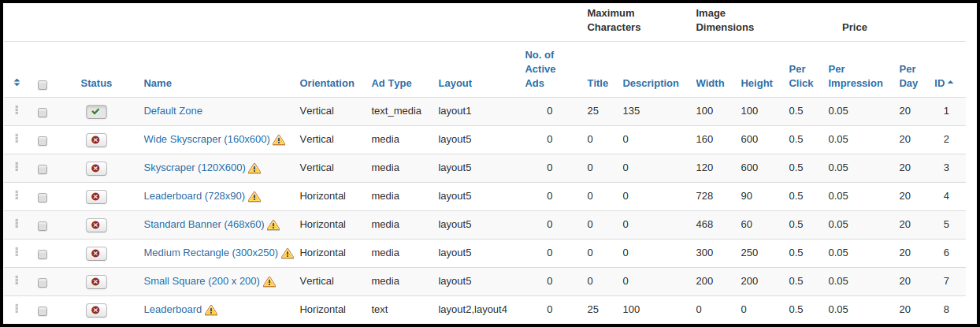Viewport: 980px width, 327px height.
Task: Sort table by Name column
Action: click(x=158, y=84)
